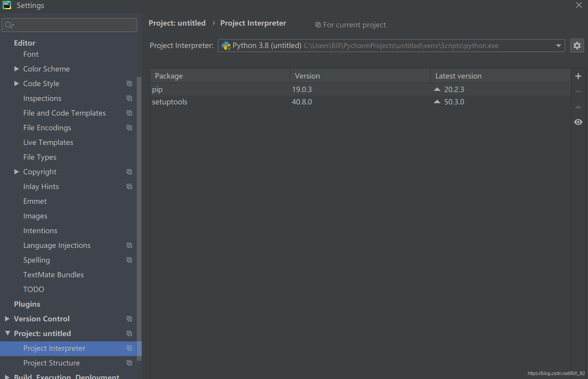Click the settings search input field
Viewport: 588px width, 379px height.
69,25
